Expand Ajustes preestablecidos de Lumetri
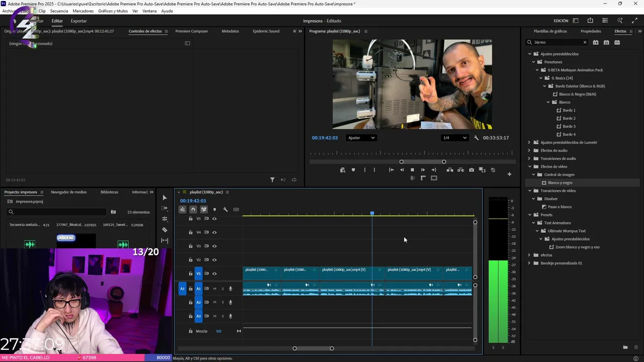The image size is (644, 362). point(529,142)
